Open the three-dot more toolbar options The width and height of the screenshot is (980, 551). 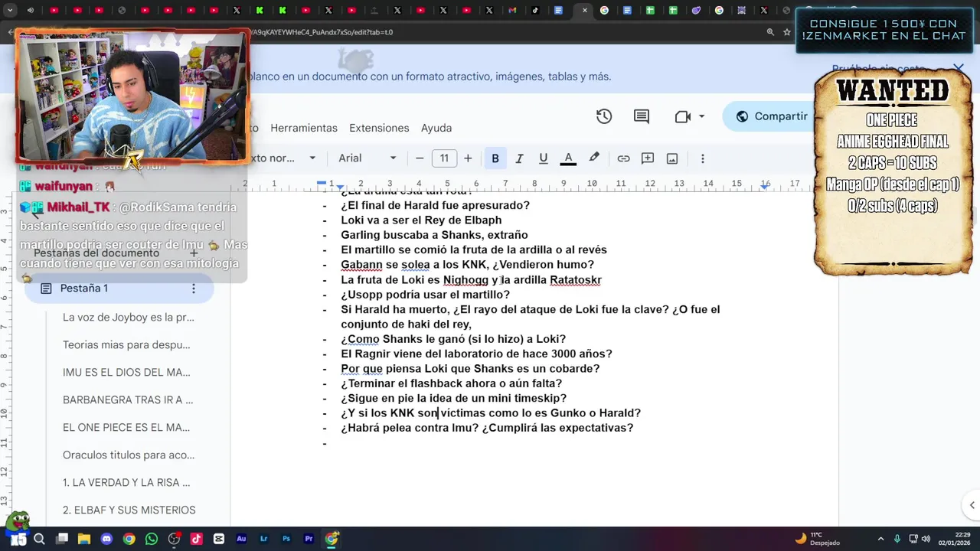(x=702, y=158)
